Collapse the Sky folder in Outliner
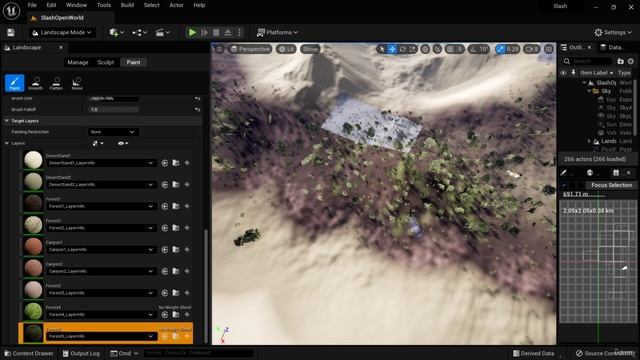The height and width of the screenshot is (360, 640). click(x=589, y=91)
